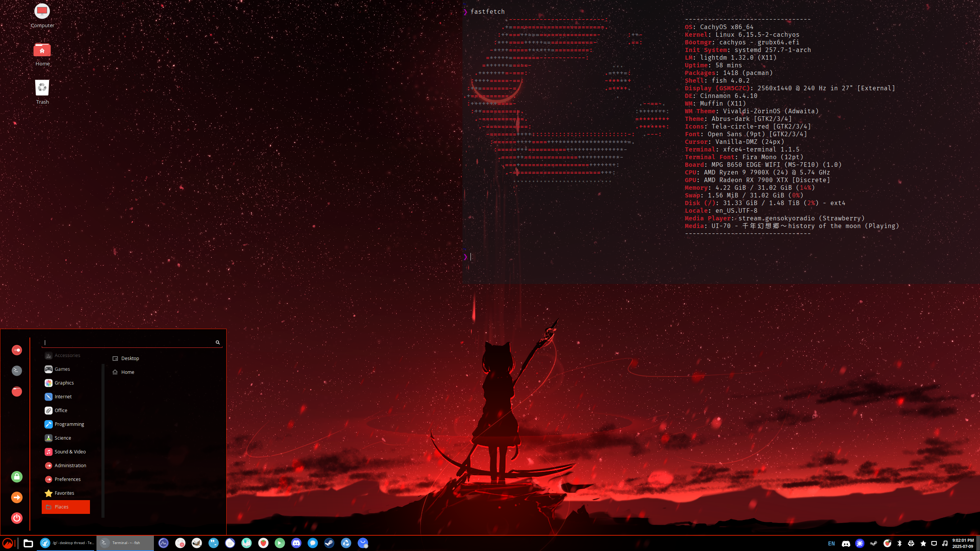
Task: Launch the green play-button media app
Action: (280, 543)
